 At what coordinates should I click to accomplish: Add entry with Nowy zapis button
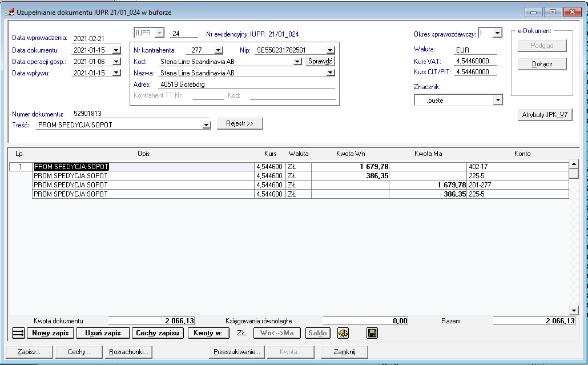tap(50, 333)
